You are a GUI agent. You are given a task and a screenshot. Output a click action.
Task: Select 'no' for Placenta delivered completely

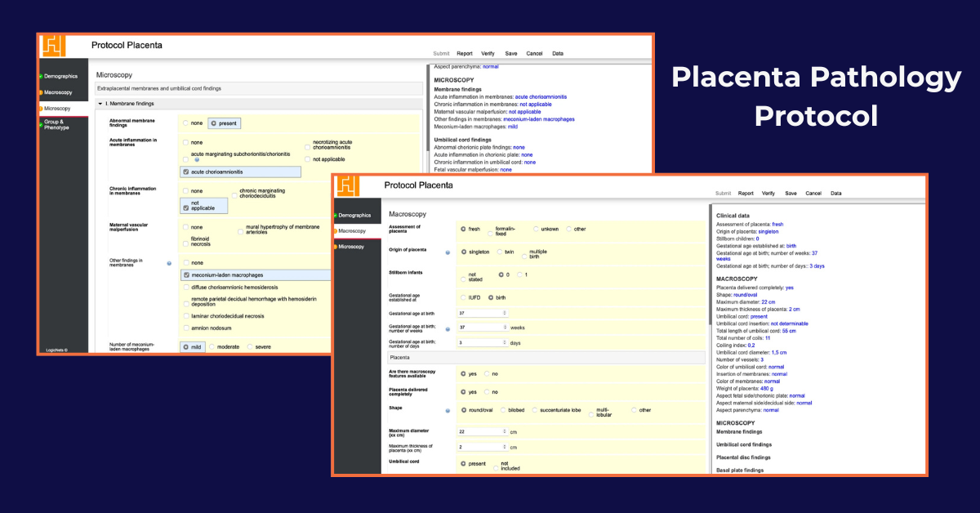[487, 391]
